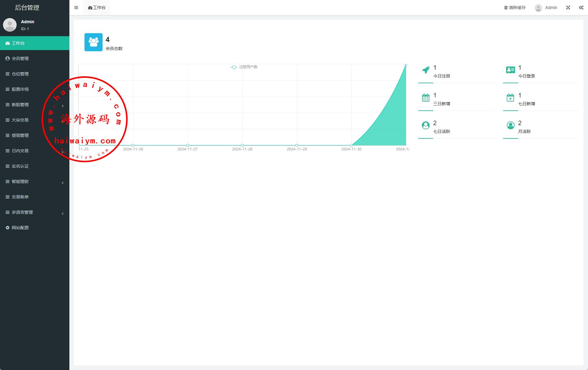588x370 pixels.
Task: Click 清除缓存 clear cache button
Action: (x=515, y=8)
